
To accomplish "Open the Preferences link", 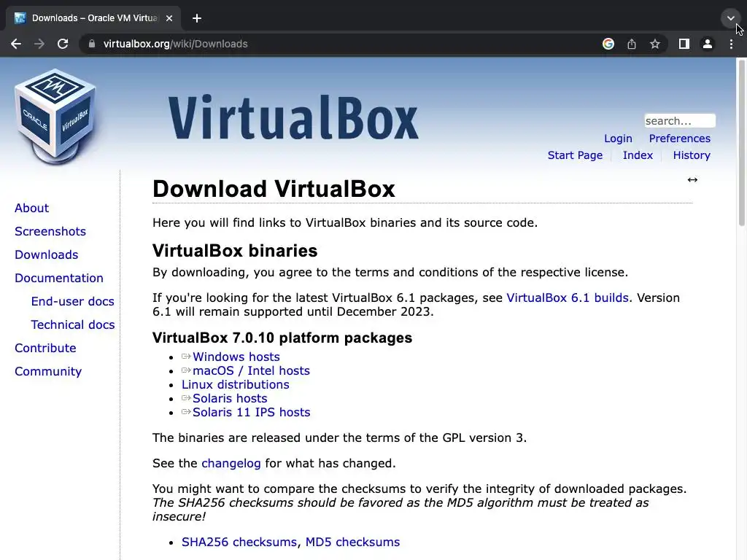I will coord(679,139).
